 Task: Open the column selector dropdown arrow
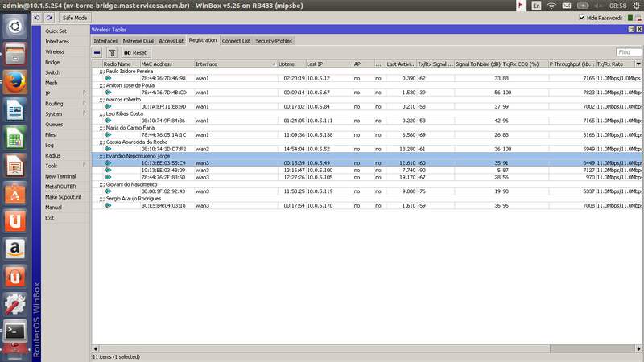tap(638, 64)
